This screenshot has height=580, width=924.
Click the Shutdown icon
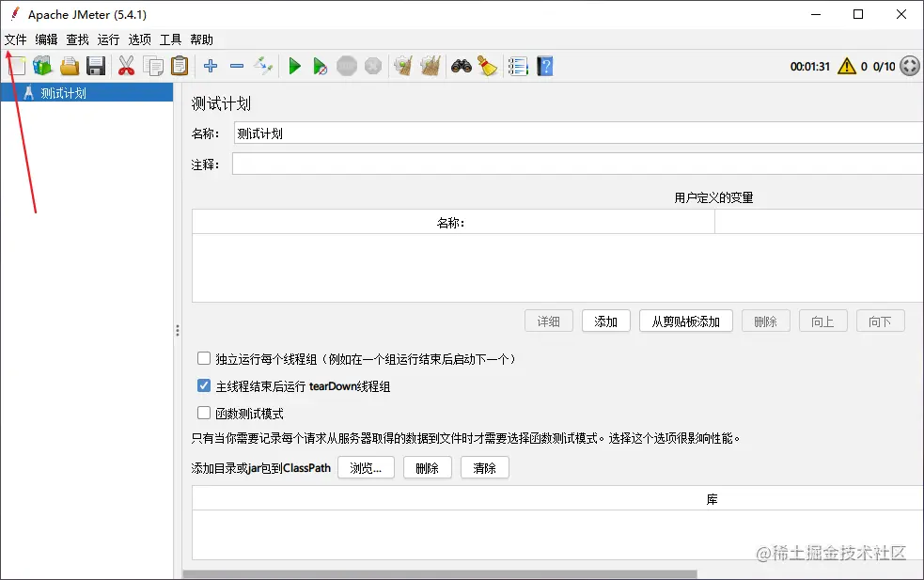pyautogui.click(x=373, y=66)
